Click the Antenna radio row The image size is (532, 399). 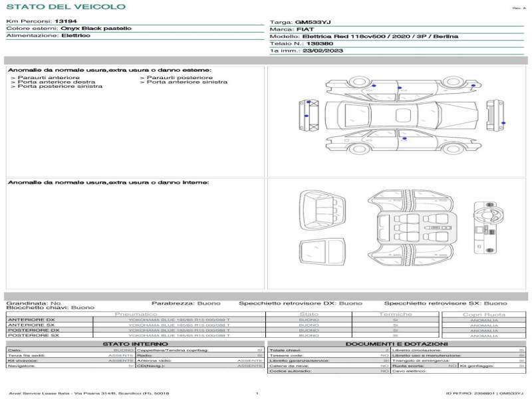(x=200, y=360)
